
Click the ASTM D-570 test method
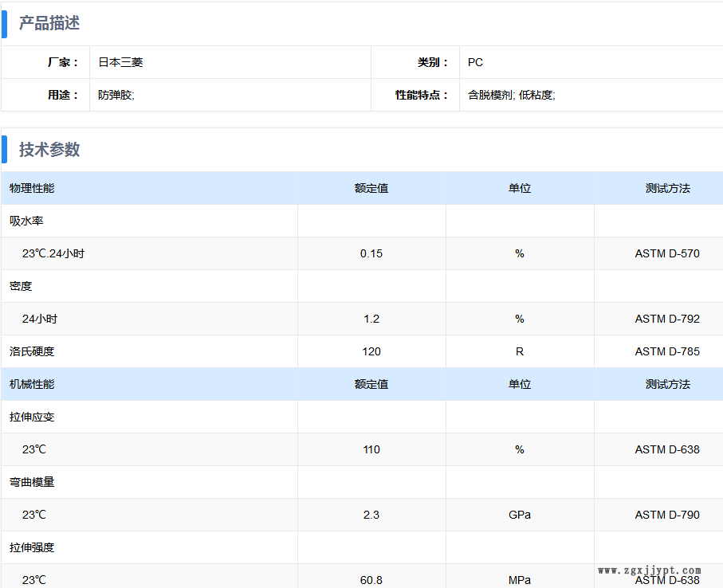click(667, 253)
